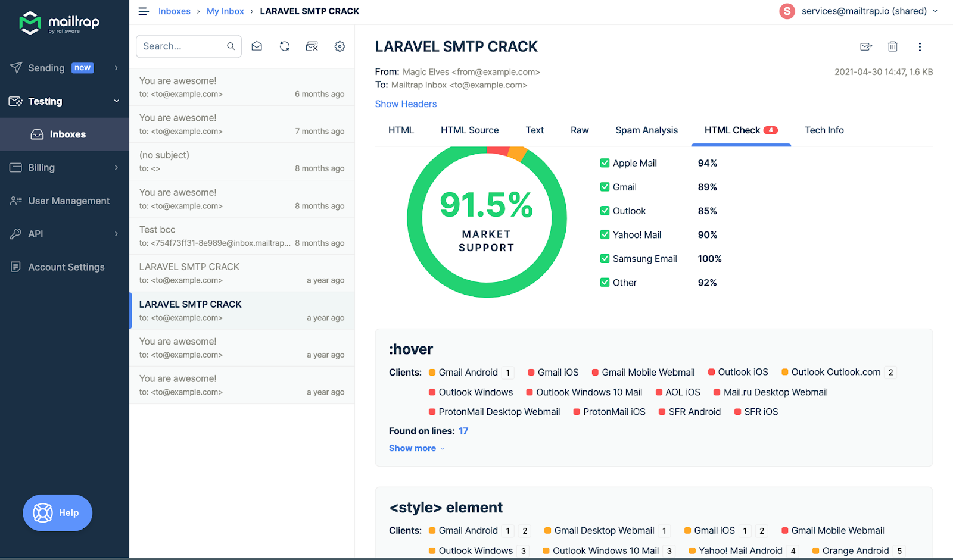The width and height of the screenshot is (953, 560).
Task: Uncheck the Other clients checkbox
Action: tap(605, 282)
